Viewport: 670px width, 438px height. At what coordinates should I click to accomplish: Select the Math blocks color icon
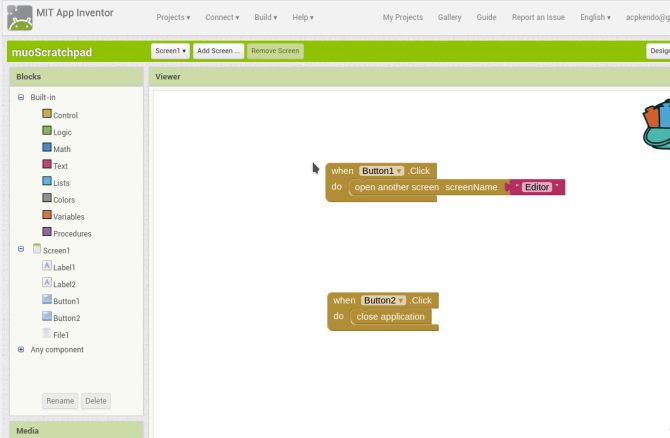point(47,147)
